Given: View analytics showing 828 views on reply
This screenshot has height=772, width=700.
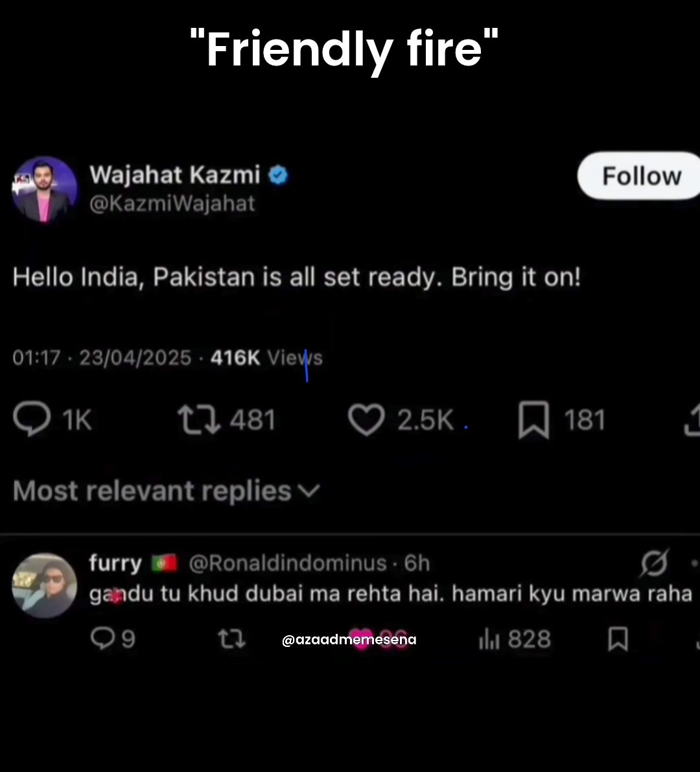Looking at the screenshot, I should [515, 639].
